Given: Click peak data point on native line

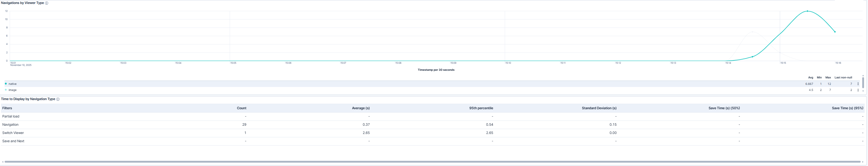Looking at the screenshot, I should pos(807,11).
